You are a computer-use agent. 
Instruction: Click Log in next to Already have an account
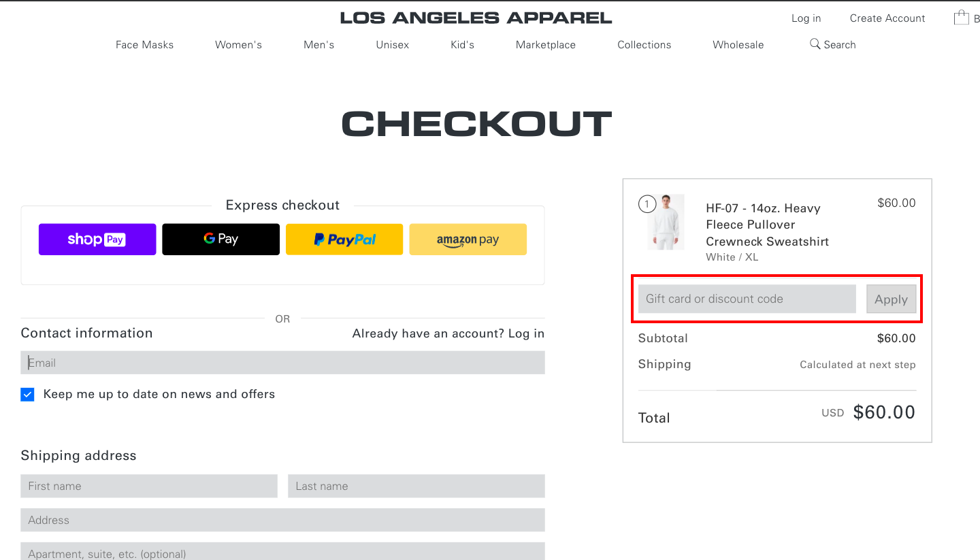(x=526, y=333)
